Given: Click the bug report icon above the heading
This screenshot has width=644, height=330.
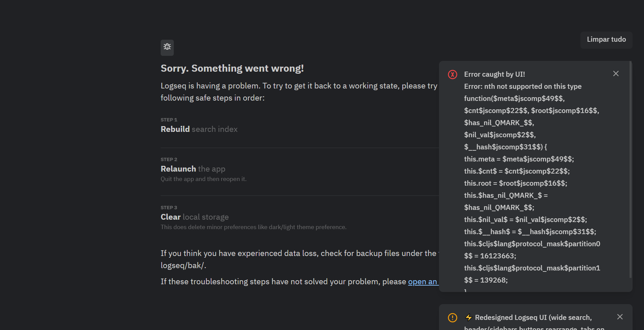Looking at the screenshot, I should 167,48.
